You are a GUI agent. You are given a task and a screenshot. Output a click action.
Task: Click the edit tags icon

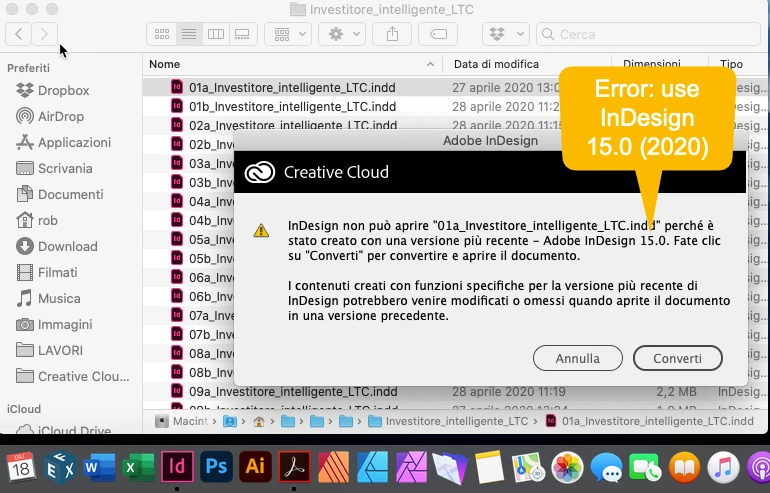pos(438,34)
